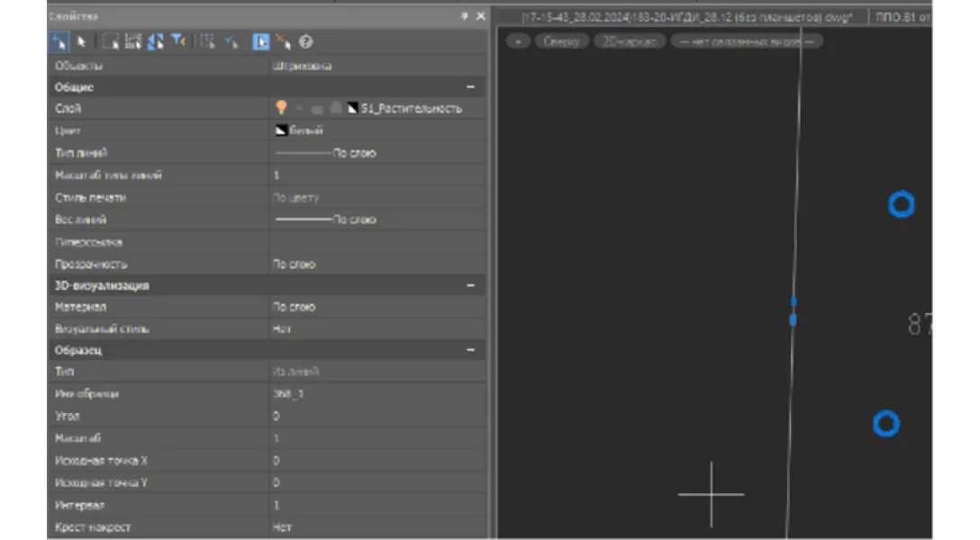
Task: Toggle the layer lock icon in Слой row
Action: (x=316, y=108)
